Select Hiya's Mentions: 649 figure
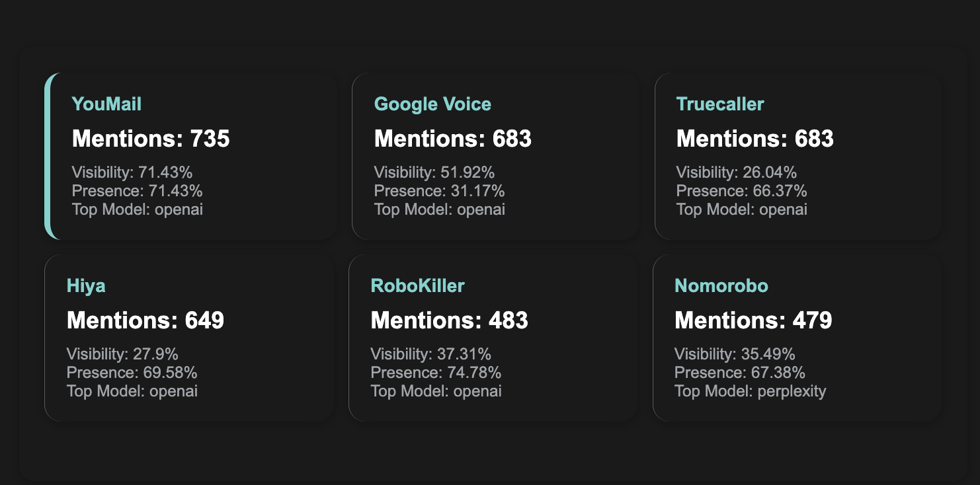This screenshot has width=980, height=485. click(x=145, y=320)
